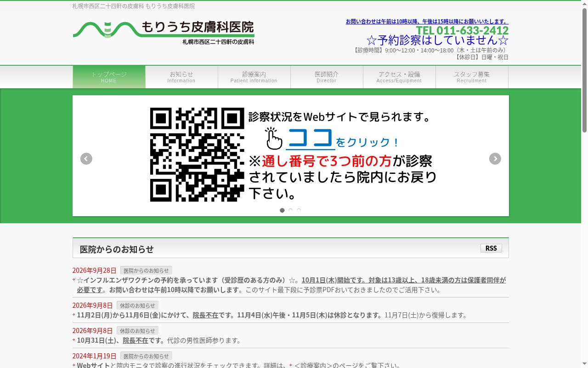Click the scrollbar up arrow
Screen dimensions: 588x368
(x=584, y=3)
